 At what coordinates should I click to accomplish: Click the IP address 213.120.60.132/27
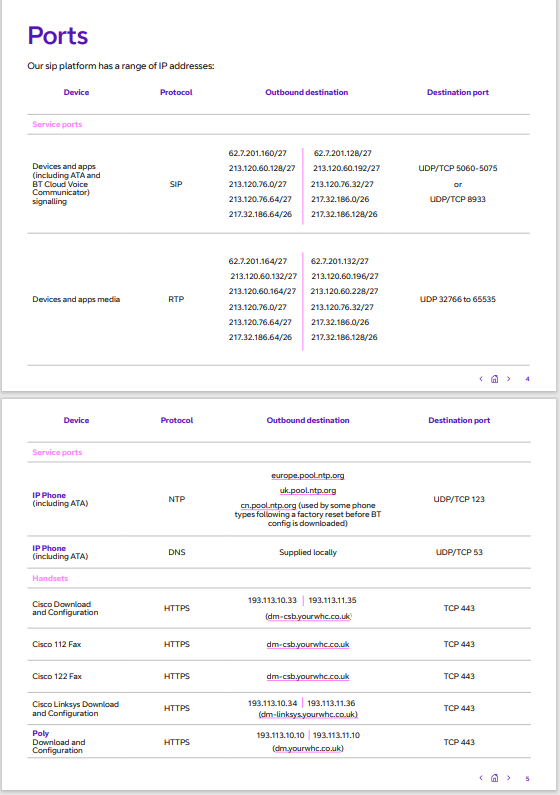coord(264,276)
